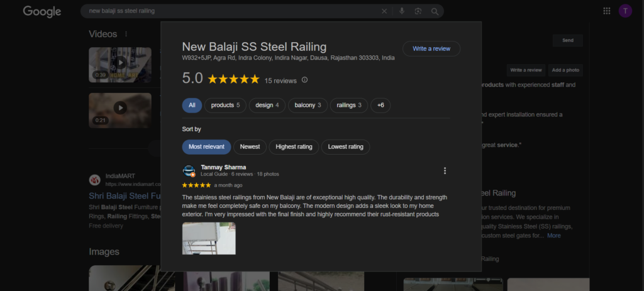Open Tanmay Sharma review options menu
This screenshot has height=291, width=644.
pyautogui.click(x=445, y=171)
